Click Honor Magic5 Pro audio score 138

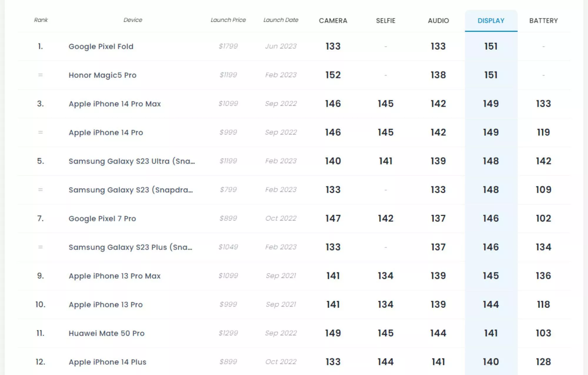click(x=438, y=75)
